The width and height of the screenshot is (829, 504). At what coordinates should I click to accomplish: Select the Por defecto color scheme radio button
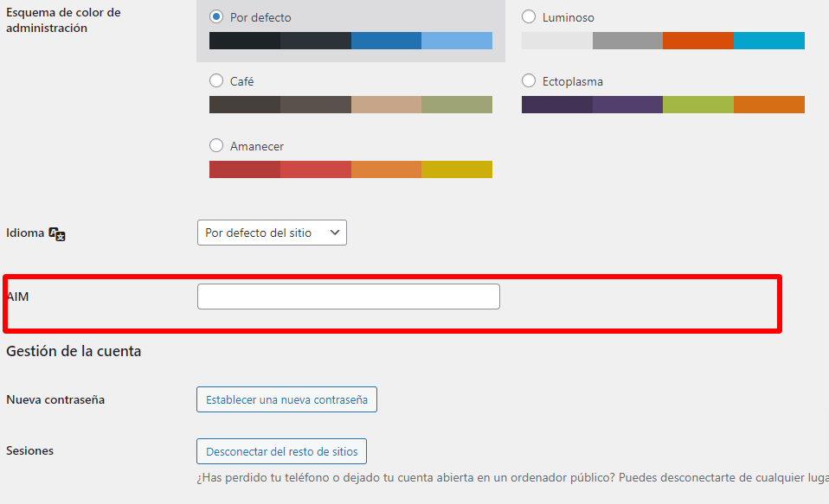[x=215, y=17]
